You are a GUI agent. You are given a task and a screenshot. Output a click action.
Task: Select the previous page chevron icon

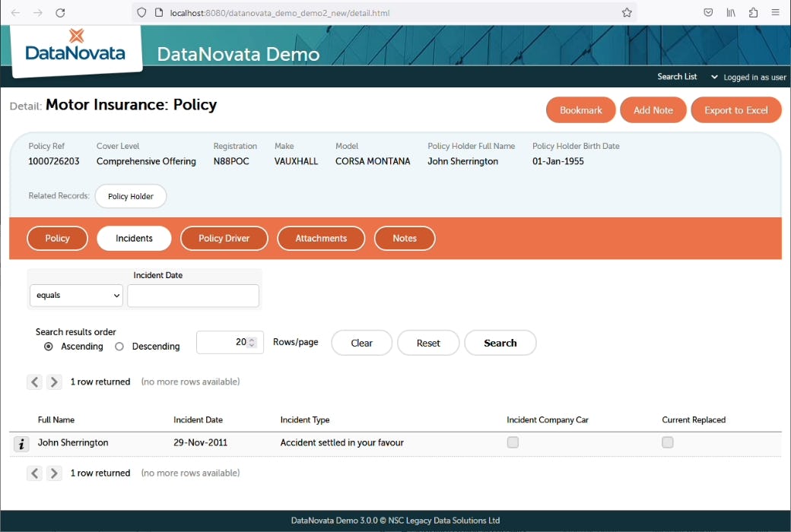point(35,382)
